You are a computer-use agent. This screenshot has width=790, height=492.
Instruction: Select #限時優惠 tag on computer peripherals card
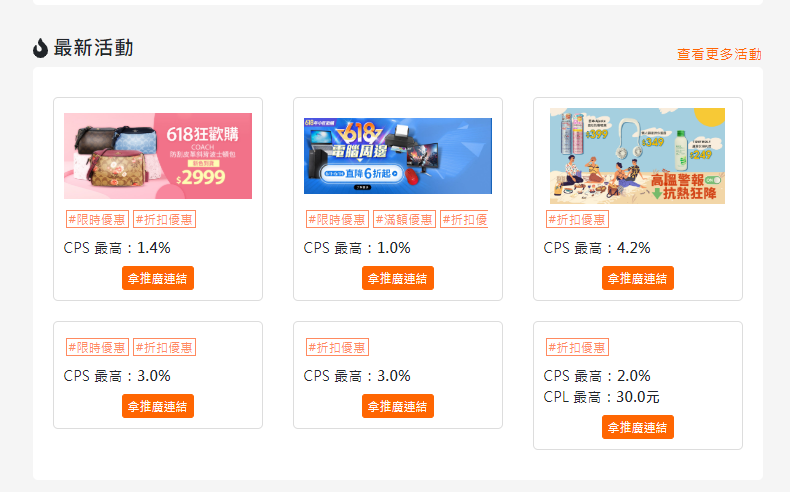click(337, 220)
